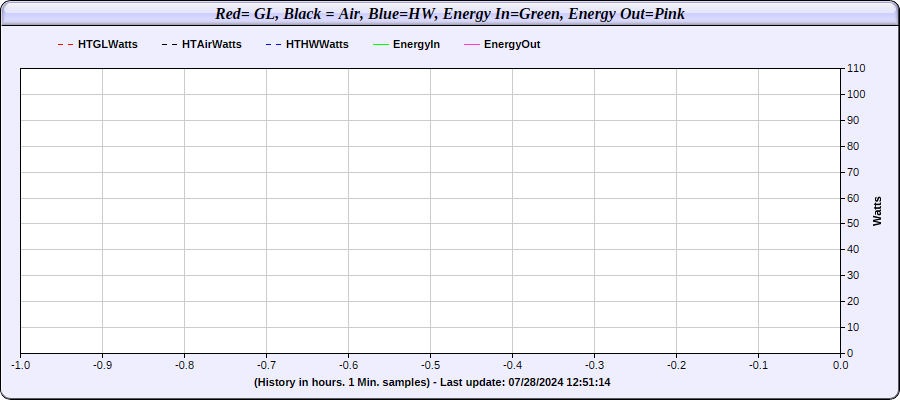
Task: Click the green EnergyIn legend line marker
Action: 381,44
